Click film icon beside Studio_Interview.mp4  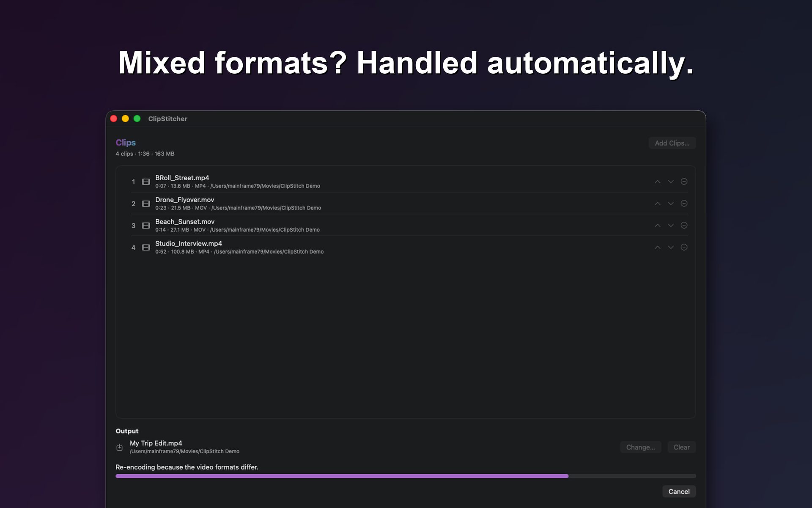[146, 247]
